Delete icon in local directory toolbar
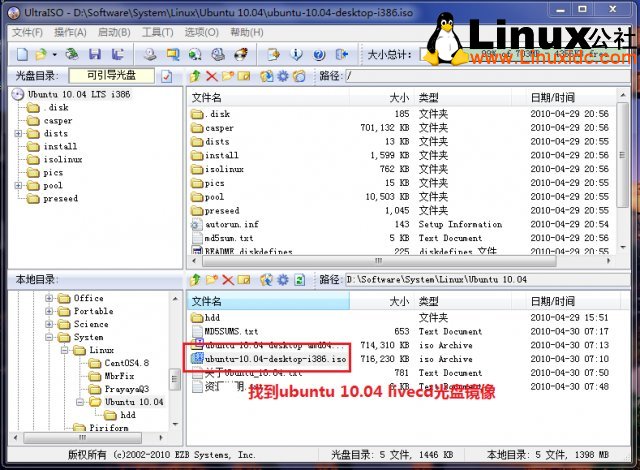The width and height of the screenshot is (640, 470). pyautogui.click(x=228, y=280)
